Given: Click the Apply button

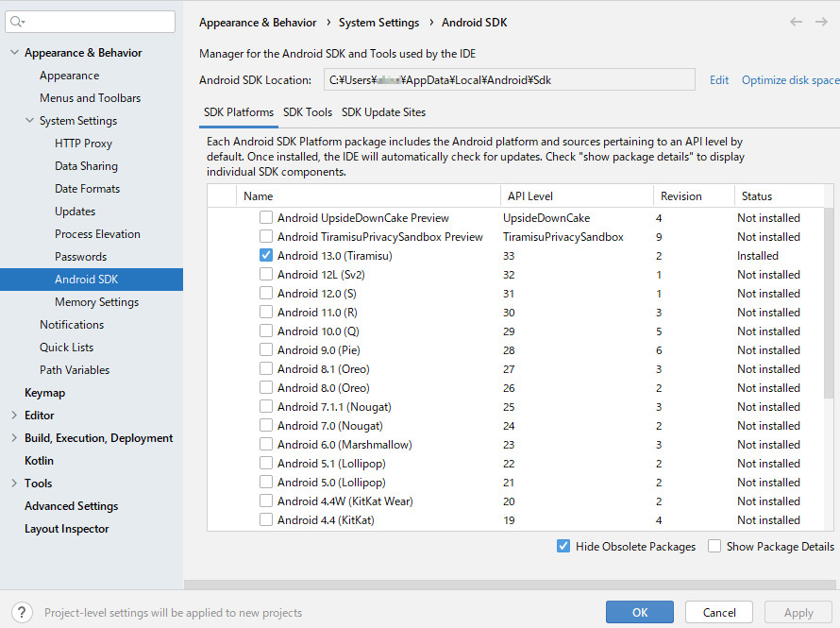Looking at the screenshot, I should point(798,612).
